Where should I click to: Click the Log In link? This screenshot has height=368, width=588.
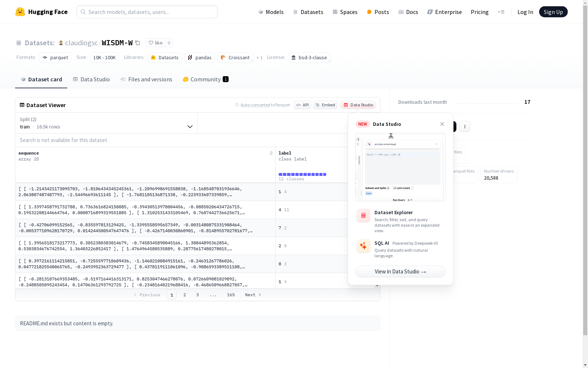pos(525,12)
